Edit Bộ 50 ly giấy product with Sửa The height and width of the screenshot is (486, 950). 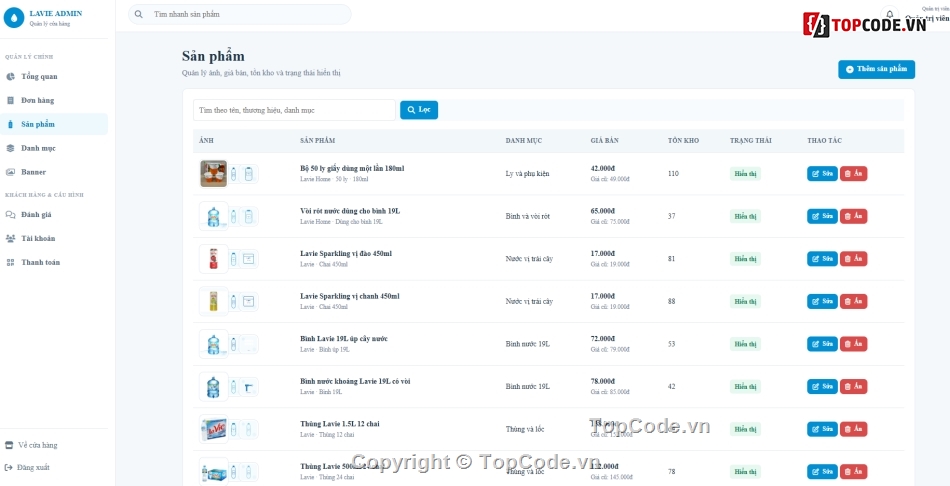coord(822,173)
